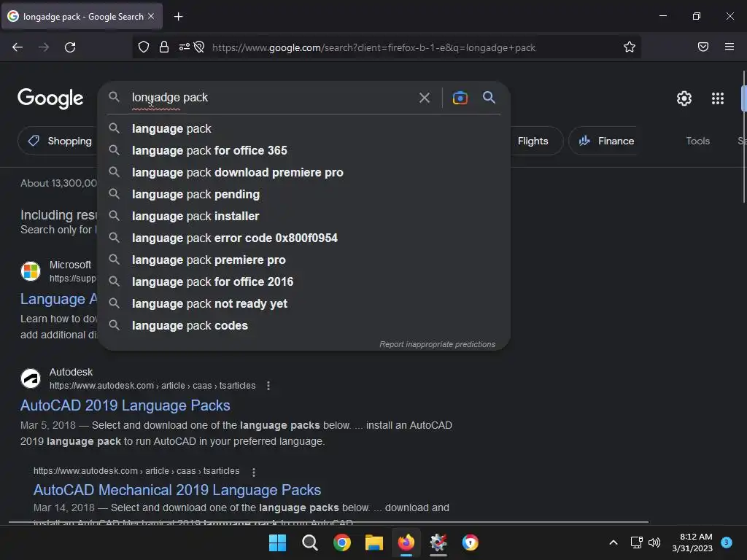Submit search with magnifier button
This screenshot has height=560, width=747.
489,98
